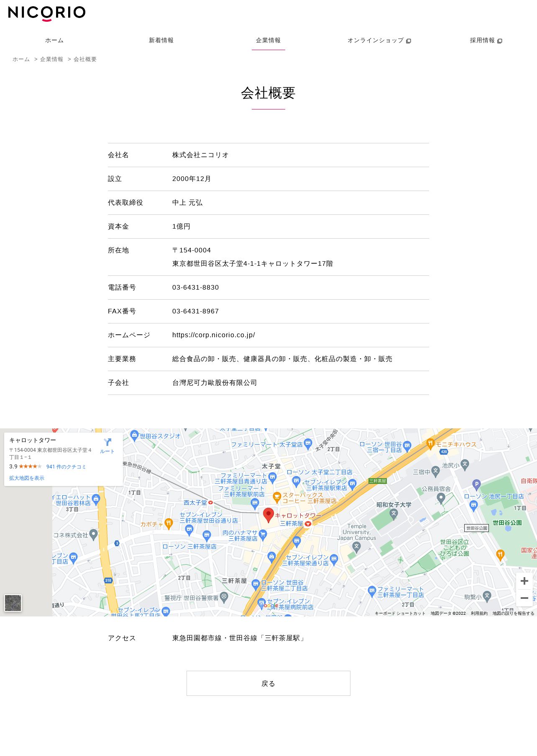Click the homepage URL https://corp.nicorio.co.jp/
Viewport: 537px width, 756px height.
[214, 335]
